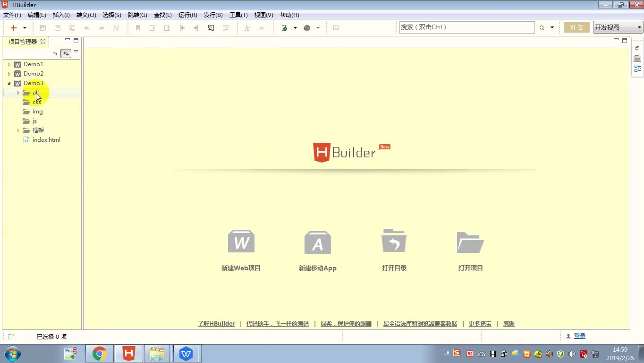Image resolution: width=644 pixels, height=363 pixels.
Task: Click the bookmark toolbar icon
Action: 138,28
